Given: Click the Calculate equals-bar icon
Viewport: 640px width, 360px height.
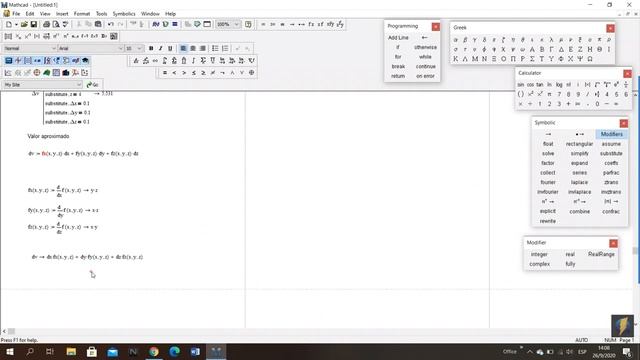Looking at the screenshot, I should [175, 24].
